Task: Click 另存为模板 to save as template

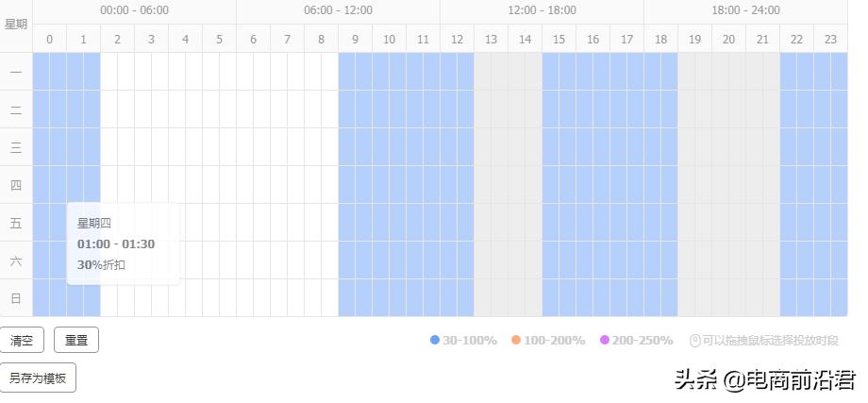Action: [38, 378]
